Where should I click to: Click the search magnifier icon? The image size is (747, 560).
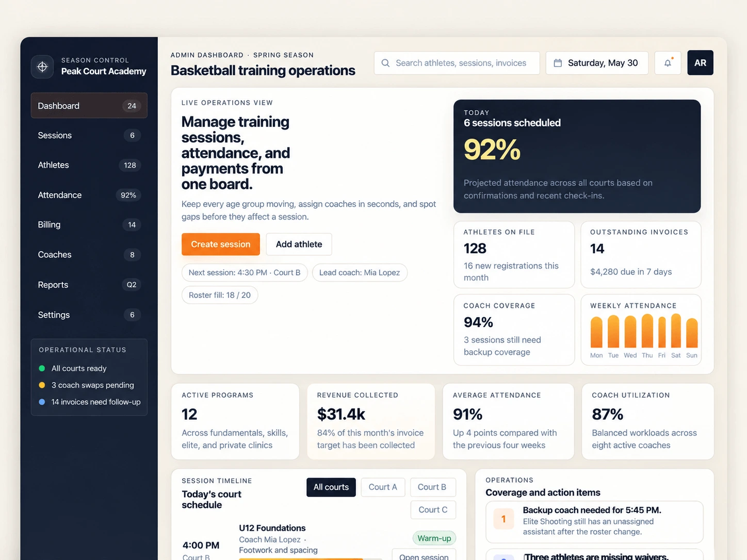pos(385,63)
